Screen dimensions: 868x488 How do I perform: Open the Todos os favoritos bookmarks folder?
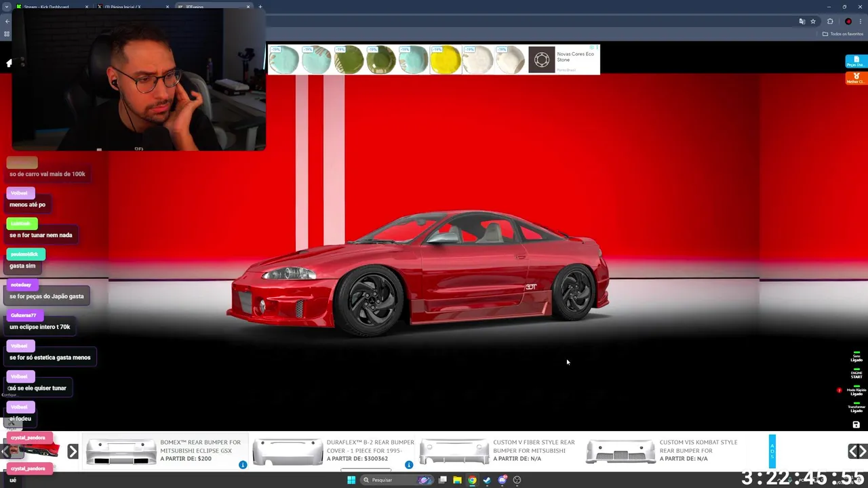click(x=843, y=34)
